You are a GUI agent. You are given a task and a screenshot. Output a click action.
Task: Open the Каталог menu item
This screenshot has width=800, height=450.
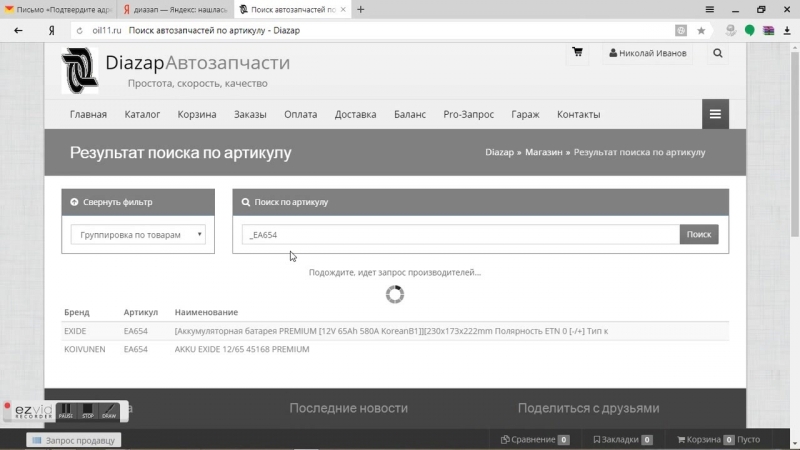(x=142, y=114)
